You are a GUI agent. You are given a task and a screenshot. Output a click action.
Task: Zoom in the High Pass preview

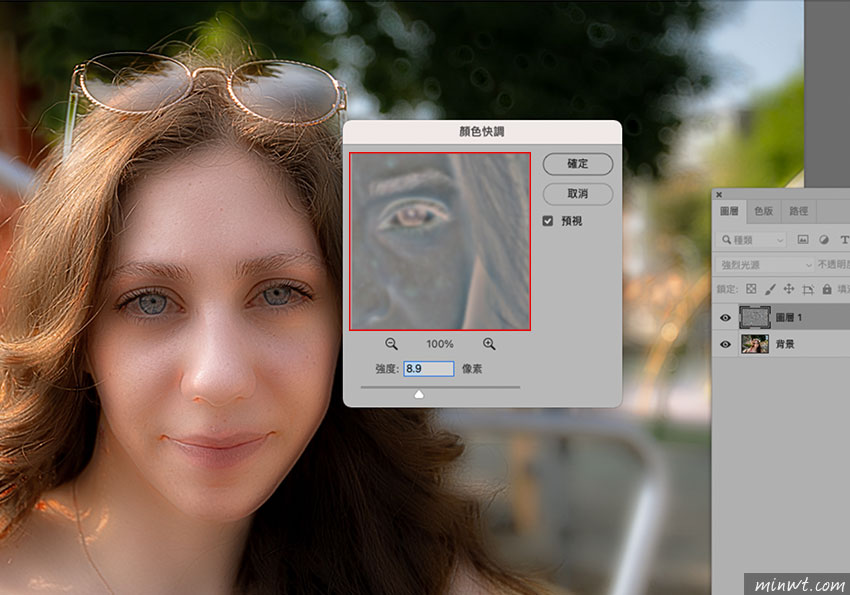(x=489, y=344)
